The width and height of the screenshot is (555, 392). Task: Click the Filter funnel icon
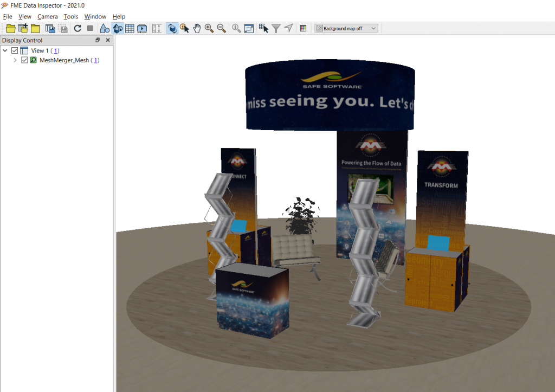[276, 28]
